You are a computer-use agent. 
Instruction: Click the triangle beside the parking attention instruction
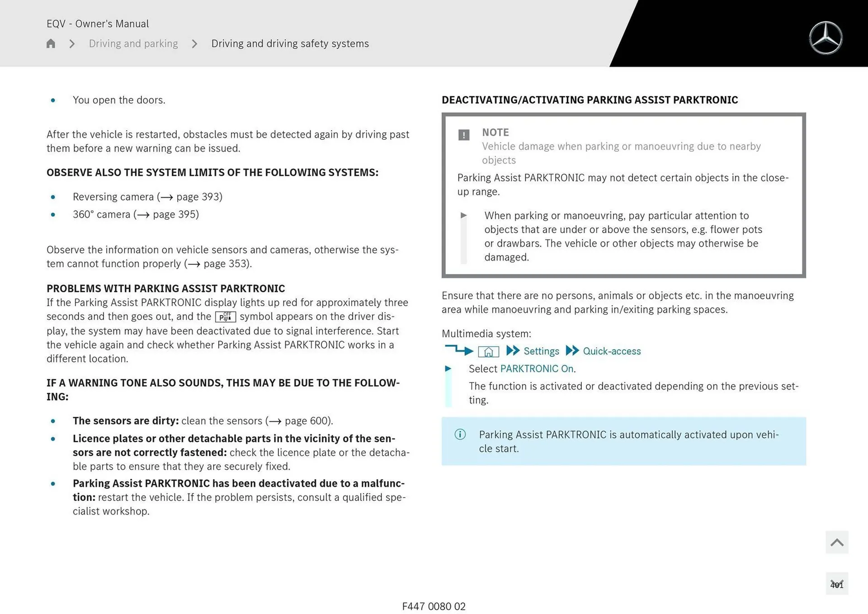(x=464, y=216)
